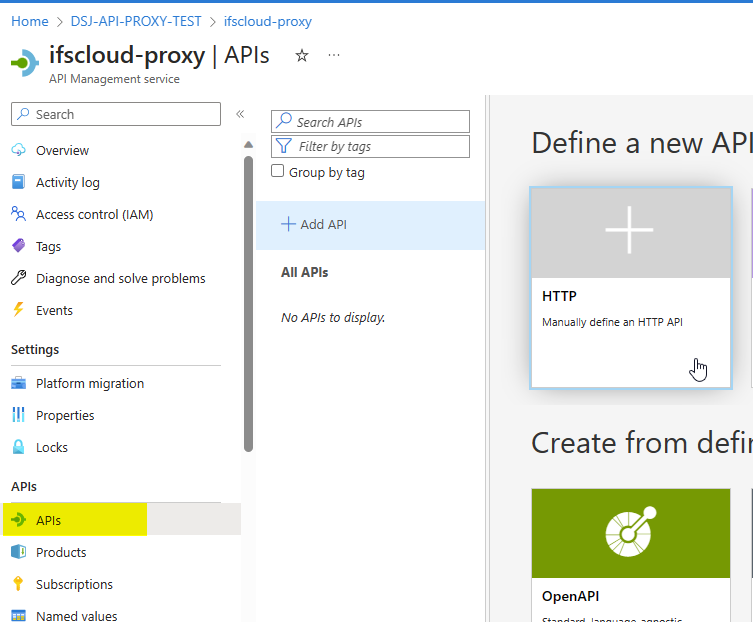Image resolution: width=753 pixels, height=622 pixels.
Task: Select the Tags icon in sidebar
Action: click(18, 246)
